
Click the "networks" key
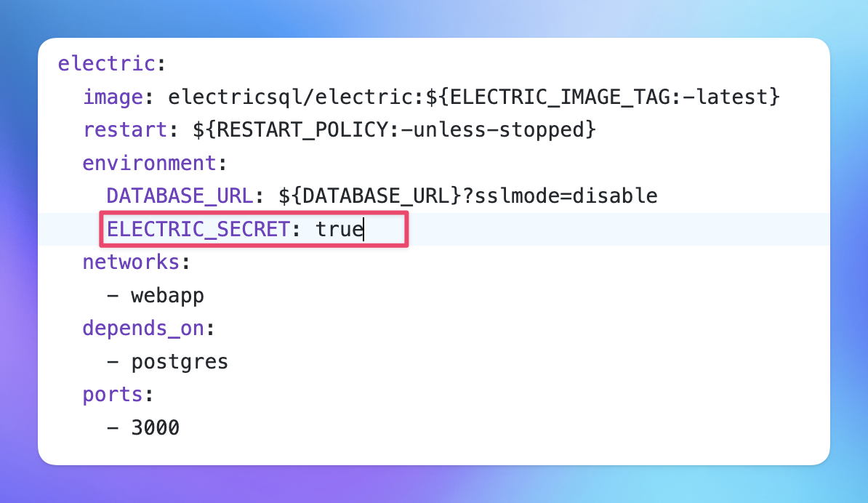coord(131,262)
